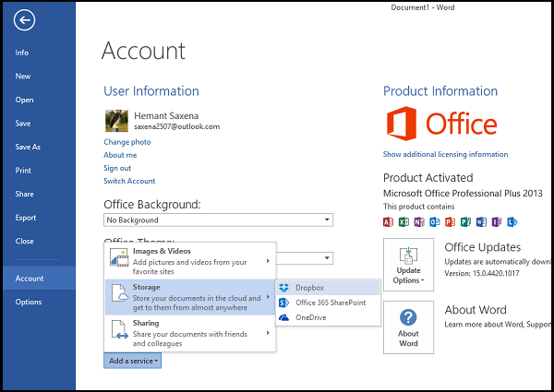Click the version text 15.0.4420.1017
554x392 pixels.
tap(496, 273)
